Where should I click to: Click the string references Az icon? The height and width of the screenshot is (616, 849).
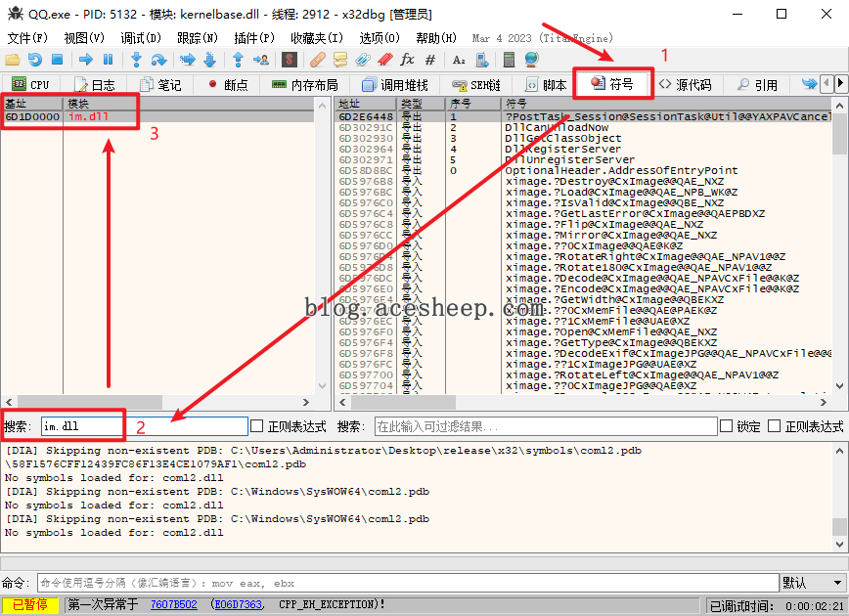pyautogui.click(x=459, y=60)
